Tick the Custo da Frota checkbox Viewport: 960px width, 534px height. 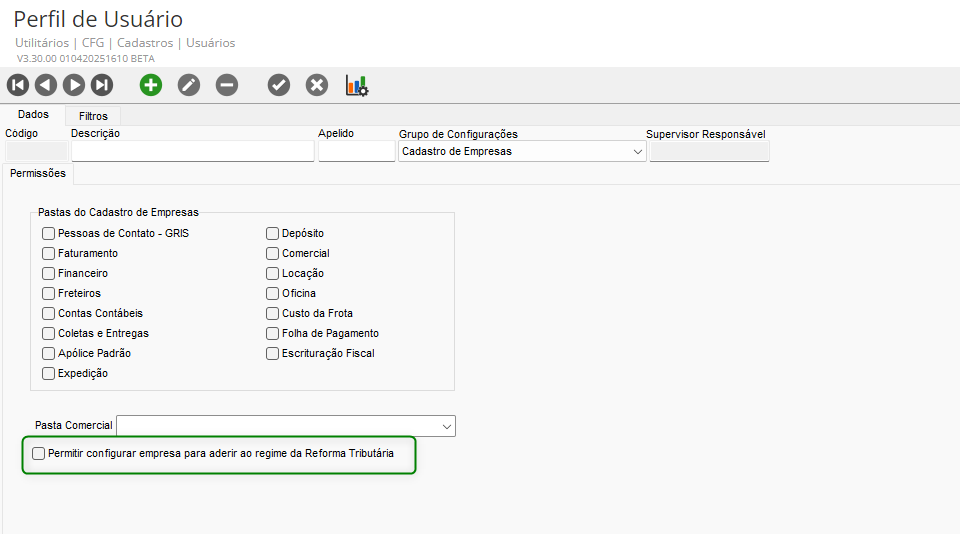coord(273,314)
